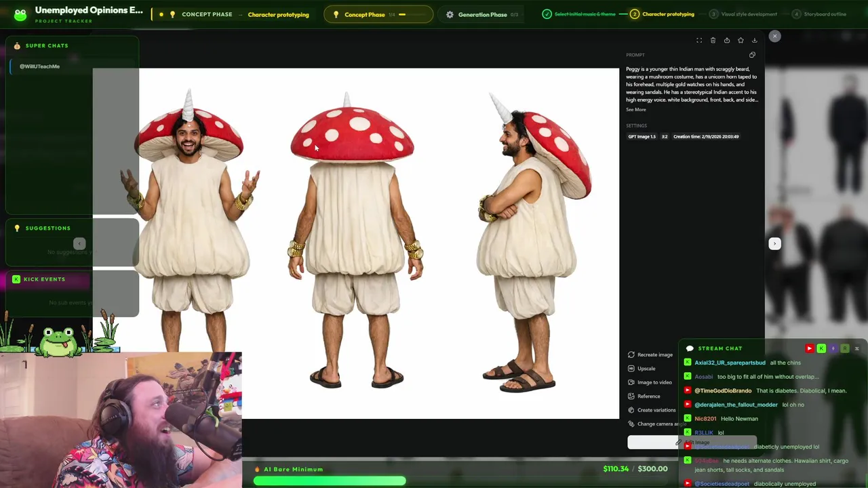This screenshot has height=488, width=868.
Task: Download the image via the download icon
Action: (x=754, y=41)
